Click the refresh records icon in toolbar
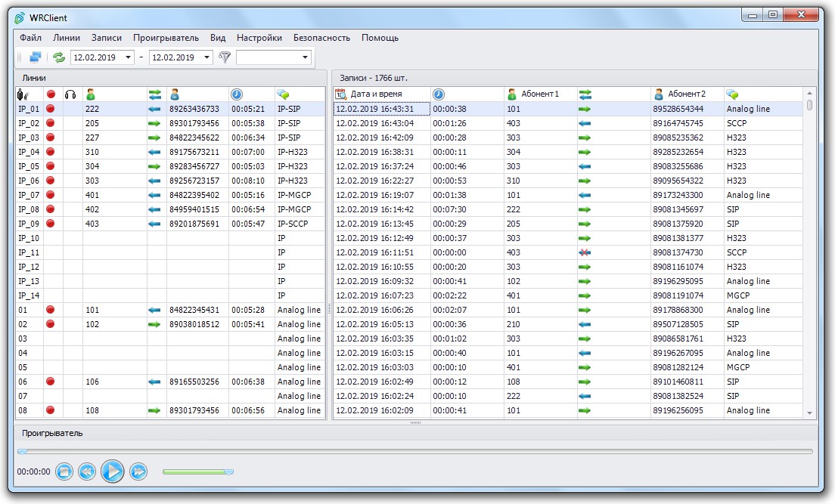 click(x=58, y=57)
